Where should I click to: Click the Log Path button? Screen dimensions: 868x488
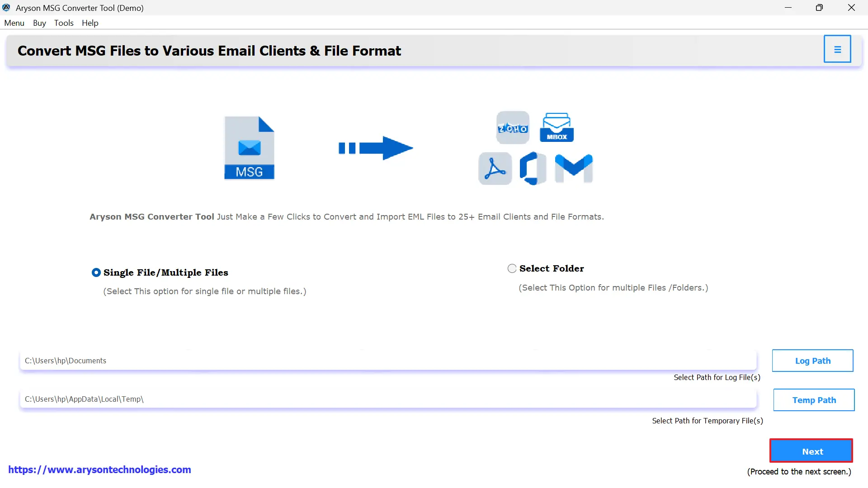tap(812, 361)
